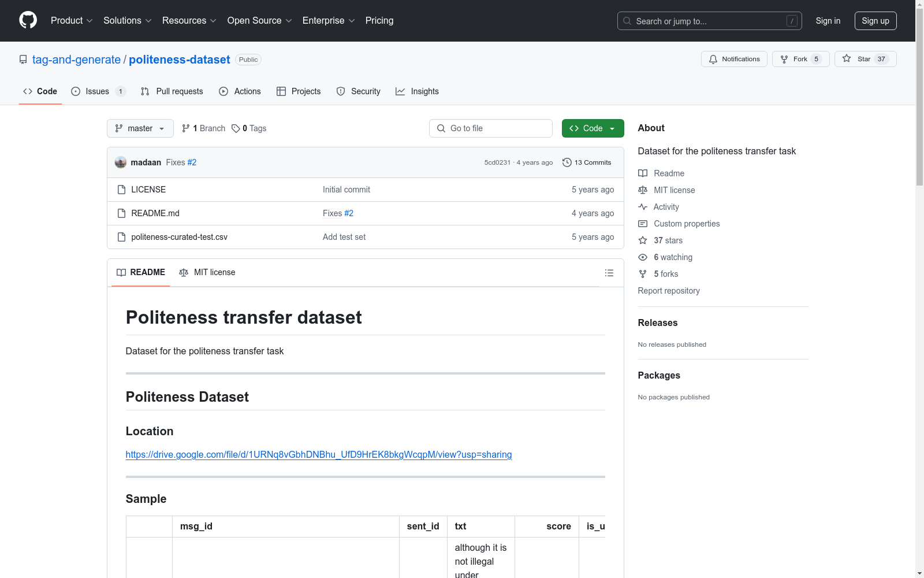Expand the Product menu
Image resolution: width=924 pixels, height=578 pixels.
(x=72, y=21)
